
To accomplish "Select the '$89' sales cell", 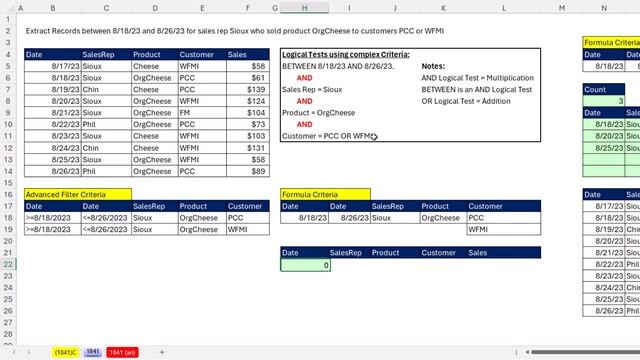I will click(248, 171).
